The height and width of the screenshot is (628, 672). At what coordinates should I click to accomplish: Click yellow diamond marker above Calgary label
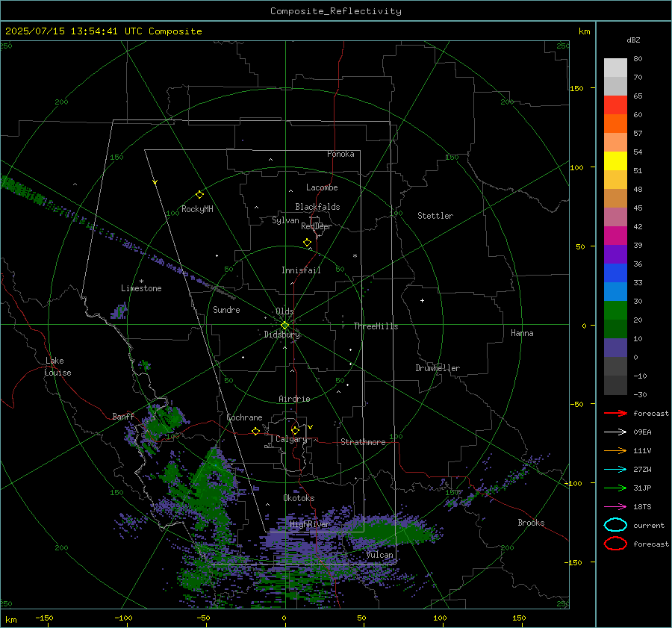[x=295, y=430]
